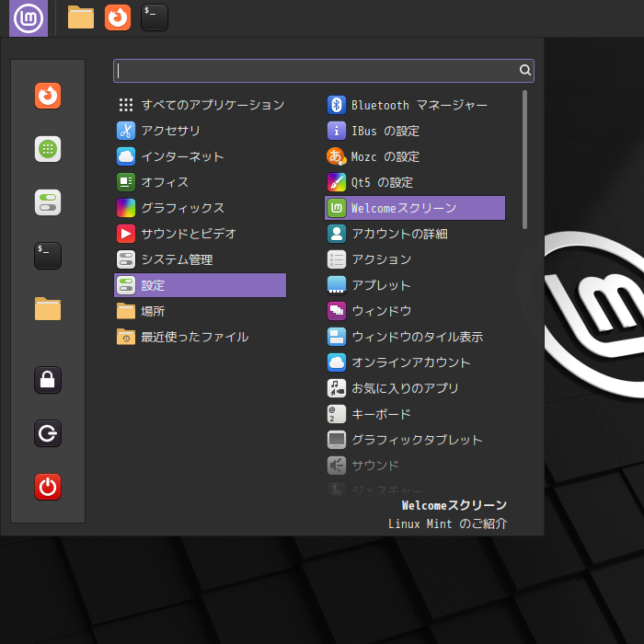Image resolution: width=644 pixels, height=644 pixels.
Task: Open Mozc の設定
Action: [415, 156]
